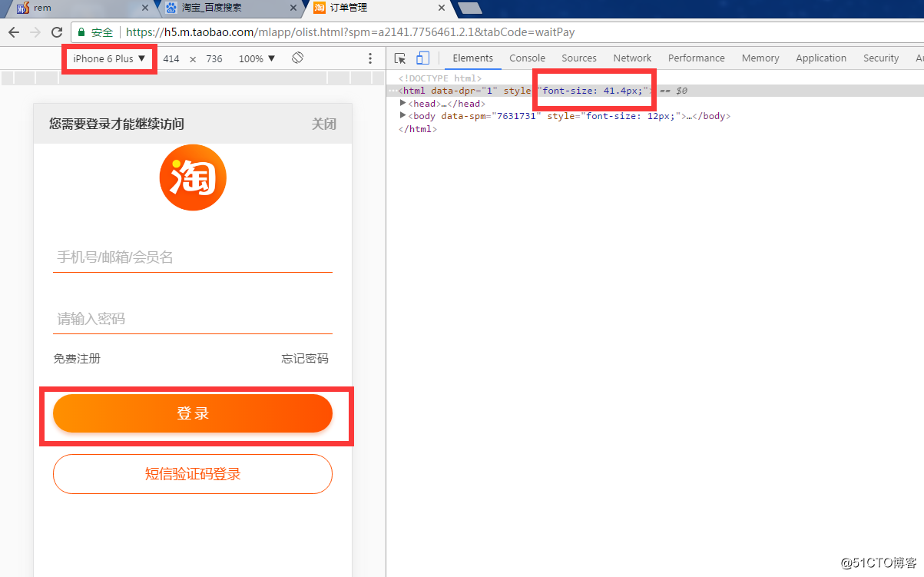Focus the 手机号/邮箱/会员名 input field
924x577 pixels.
[x=193, y=257]
